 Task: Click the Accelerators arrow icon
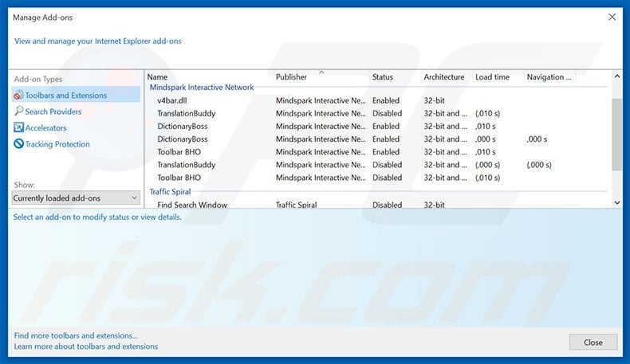click(x=18, y=127)
